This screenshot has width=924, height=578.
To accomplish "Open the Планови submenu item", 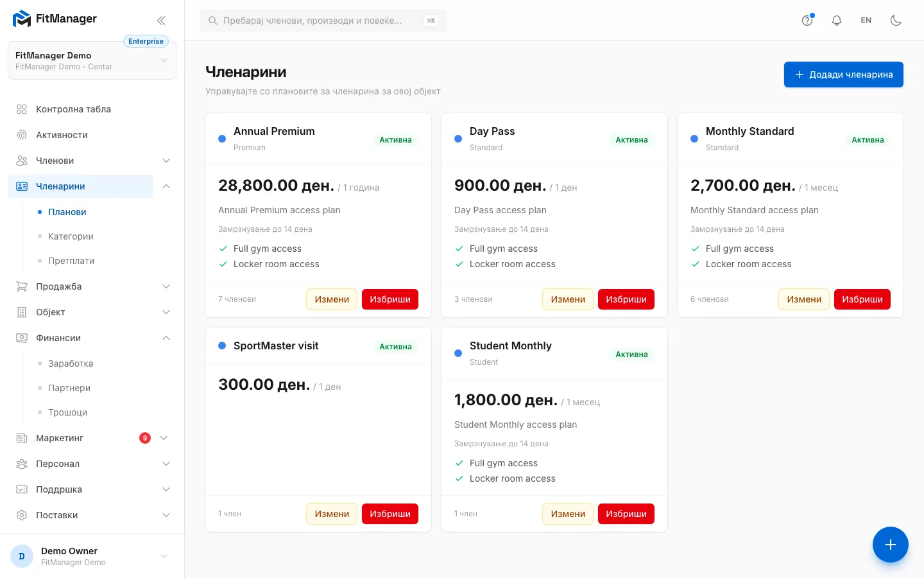I will pos(67,212).
